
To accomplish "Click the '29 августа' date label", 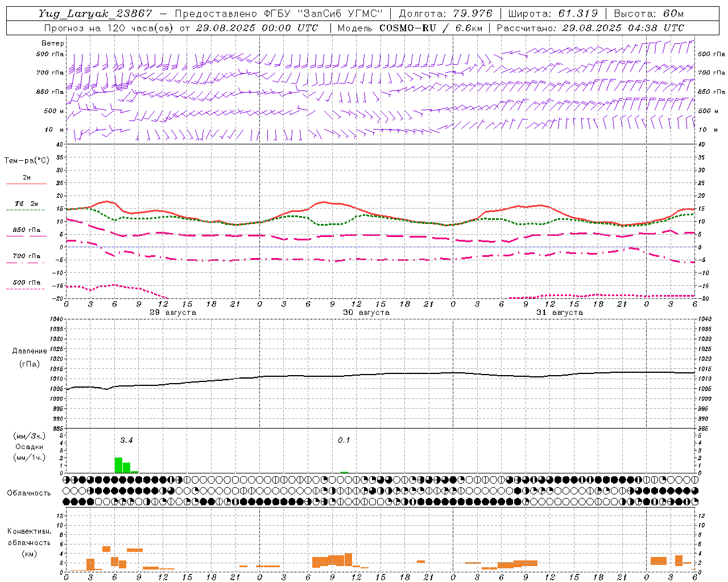I will (173, 313).
